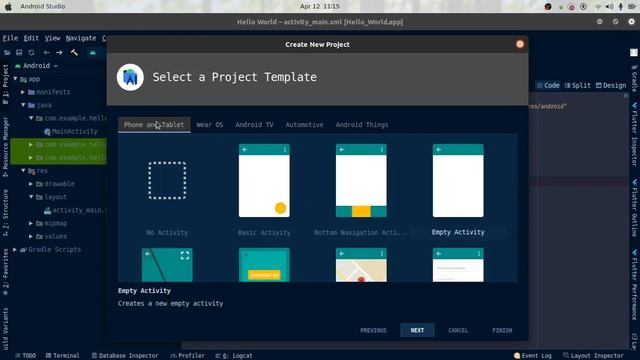Choose the Fullscreen Activity template thumbnail
This screenshot has height=360, width=640.
(167, 265)
